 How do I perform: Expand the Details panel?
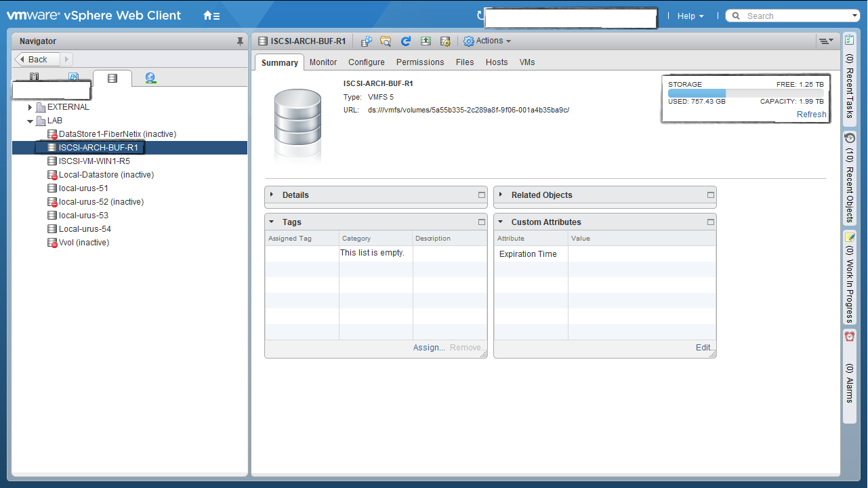(x=272, y=195)
